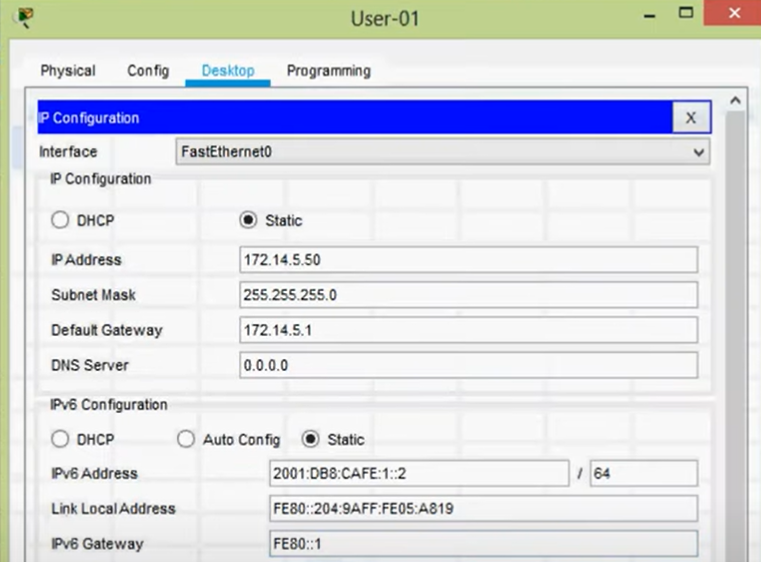The image size is (761, 562).
Task: Click the IP Configuration blue header title
Action: tap(89, 118)
